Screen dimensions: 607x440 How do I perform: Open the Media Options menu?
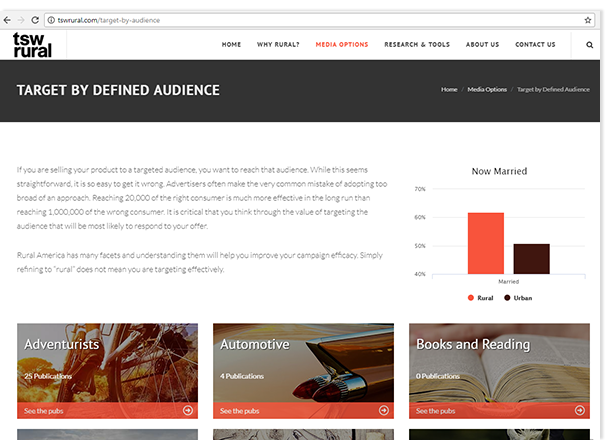coord(342,45)
